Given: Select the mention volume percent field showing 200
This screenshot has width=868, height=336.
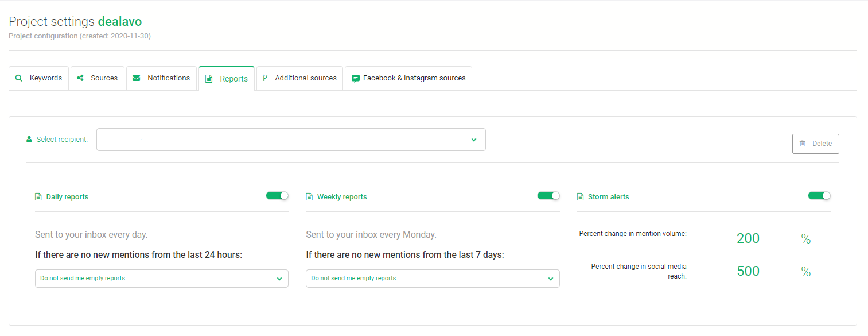Looking at the screenshot, I should pyautogui.click(x=748, y=238).
